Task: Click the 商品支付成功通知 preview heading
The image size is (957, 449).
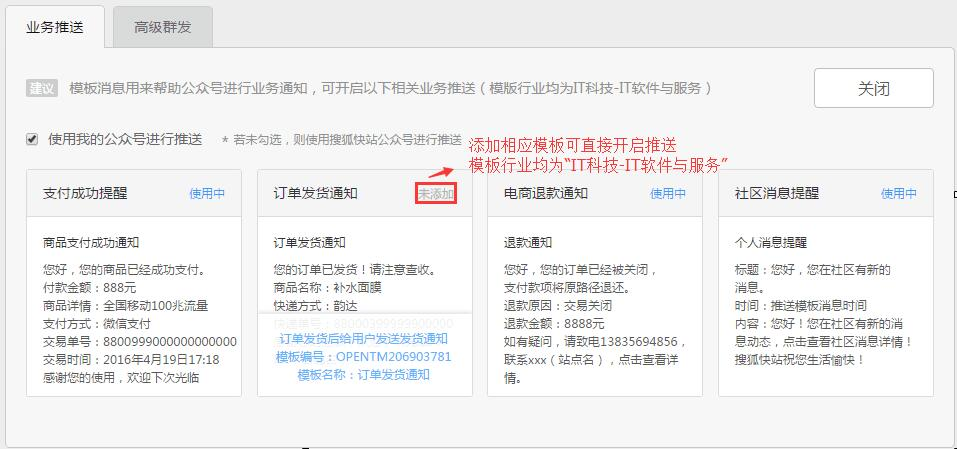Action: click(90, 242)
